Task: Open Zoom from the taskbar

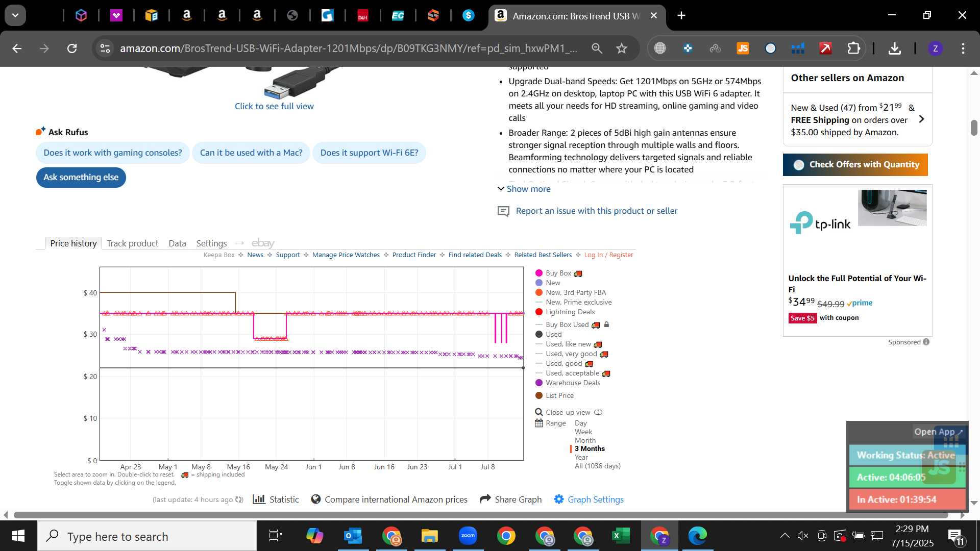Action: point(468,536)
